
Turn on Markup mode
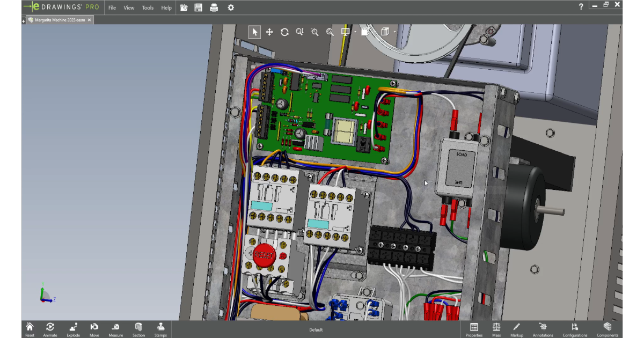click(x=516, y=328)
